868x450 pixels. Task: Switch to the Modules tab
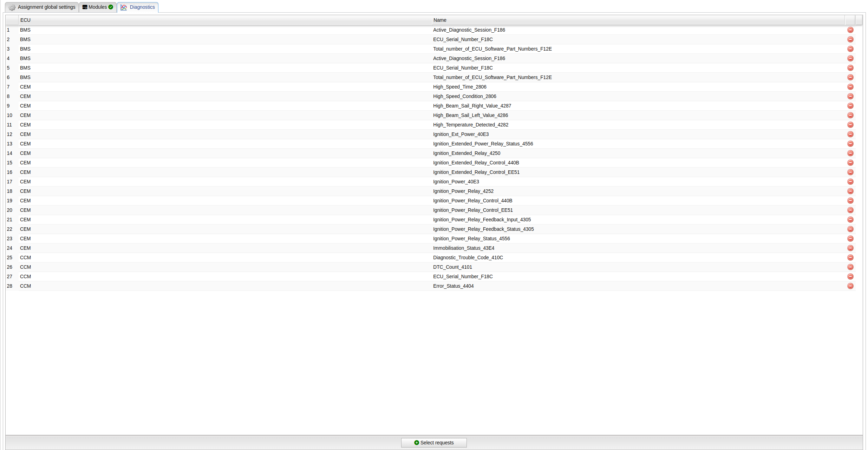tap(98, 7)
